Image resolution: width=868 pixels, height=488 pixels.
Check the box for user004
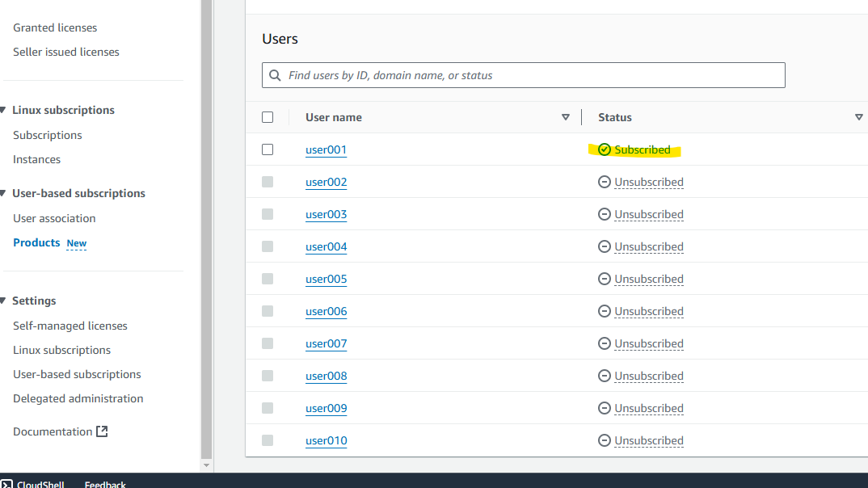pyautogui.click(x=268, y=246)
